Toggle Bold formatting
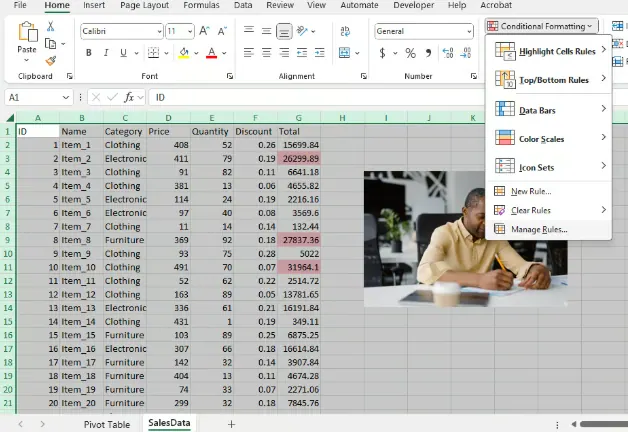Screen dimensions: 628x432 point(88,53)
